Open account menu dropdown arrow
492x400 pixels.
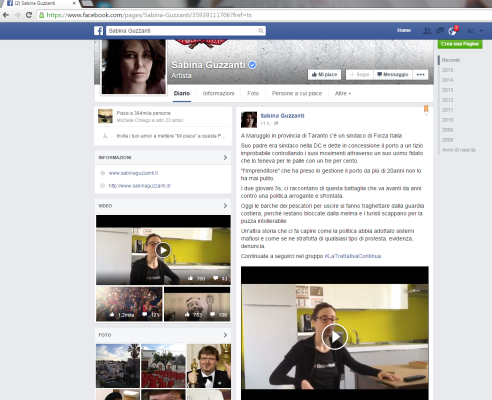coord(481,31)
